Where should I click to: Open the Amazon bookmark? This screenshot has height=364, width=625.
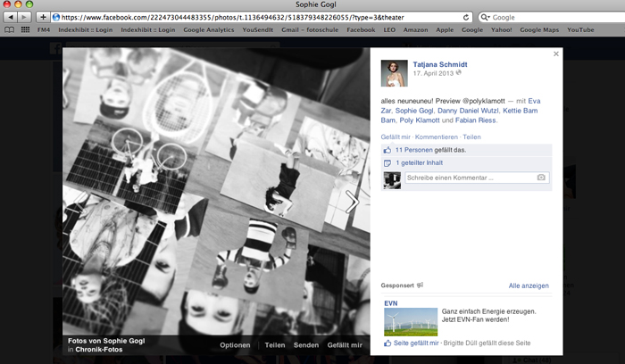click(415, 29)
